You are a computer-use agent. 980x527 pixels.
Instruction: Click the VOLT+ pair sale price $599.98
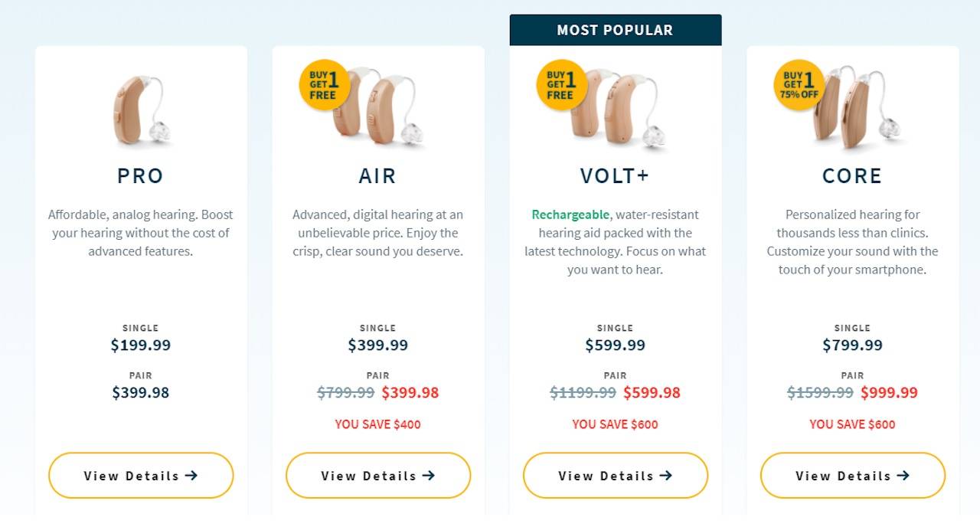(x=652, y=393)
